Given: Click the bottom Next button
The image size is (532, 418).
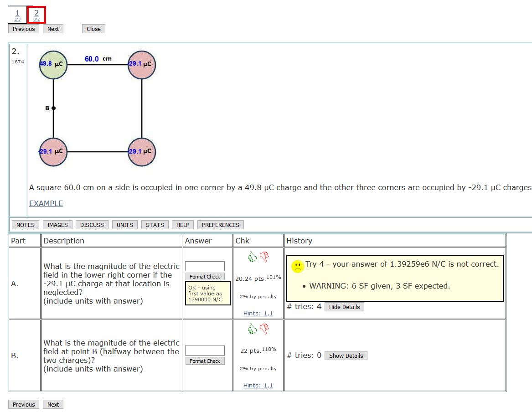Looking at the screenshot, I should click(53, 404).
